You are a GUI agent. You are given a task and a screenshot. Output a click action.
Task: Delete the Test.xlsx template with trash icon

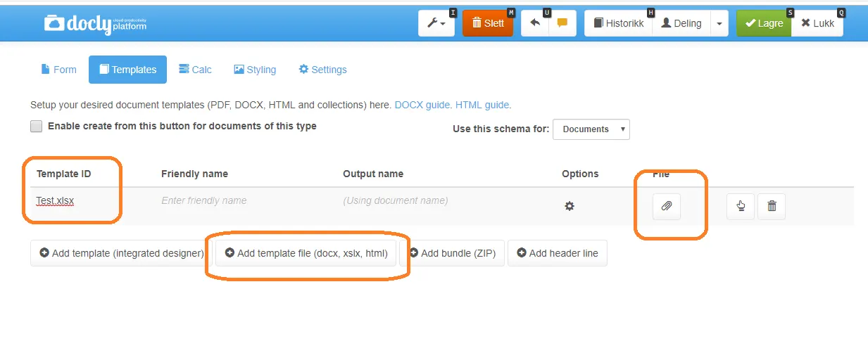772,206
